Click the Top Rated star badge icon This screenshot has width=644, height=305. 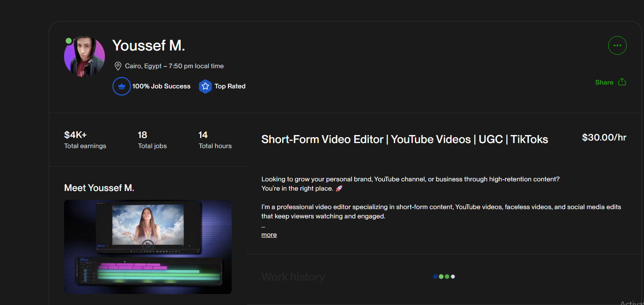click(x=205, y=86)
